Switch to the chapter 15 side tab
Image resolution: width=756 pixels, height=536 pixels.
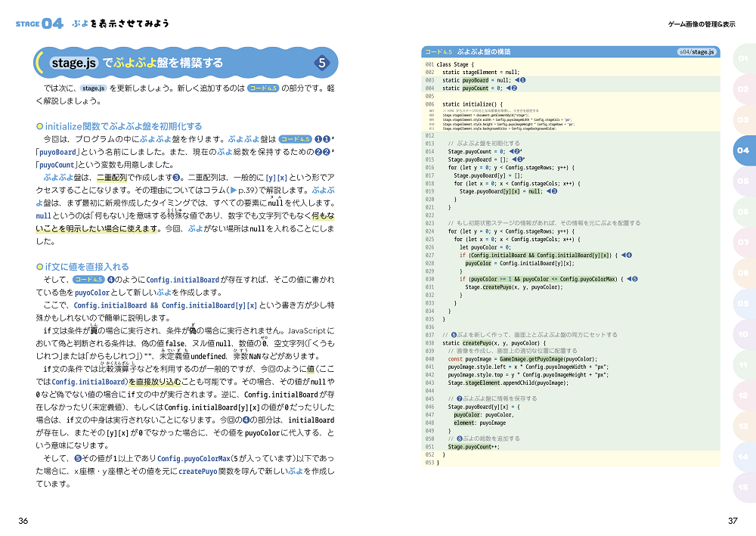[742, 487]
